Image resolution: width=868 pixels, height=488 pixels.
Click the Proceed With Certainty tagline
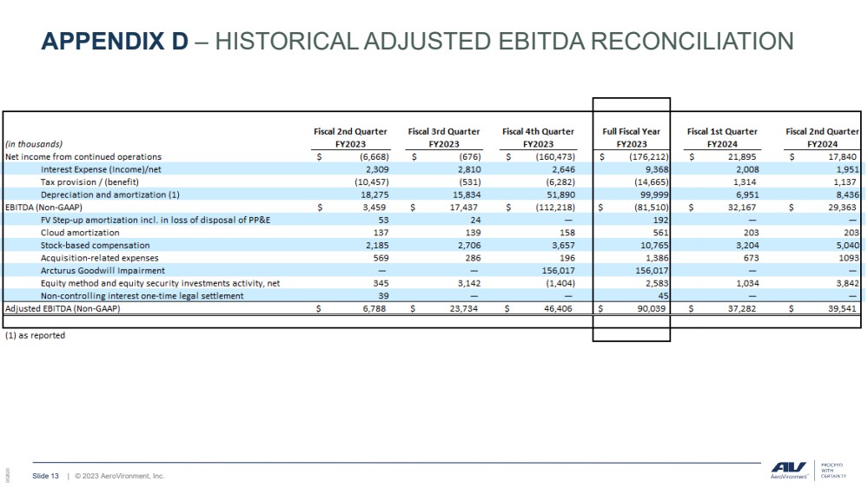(x=832, y=470)
